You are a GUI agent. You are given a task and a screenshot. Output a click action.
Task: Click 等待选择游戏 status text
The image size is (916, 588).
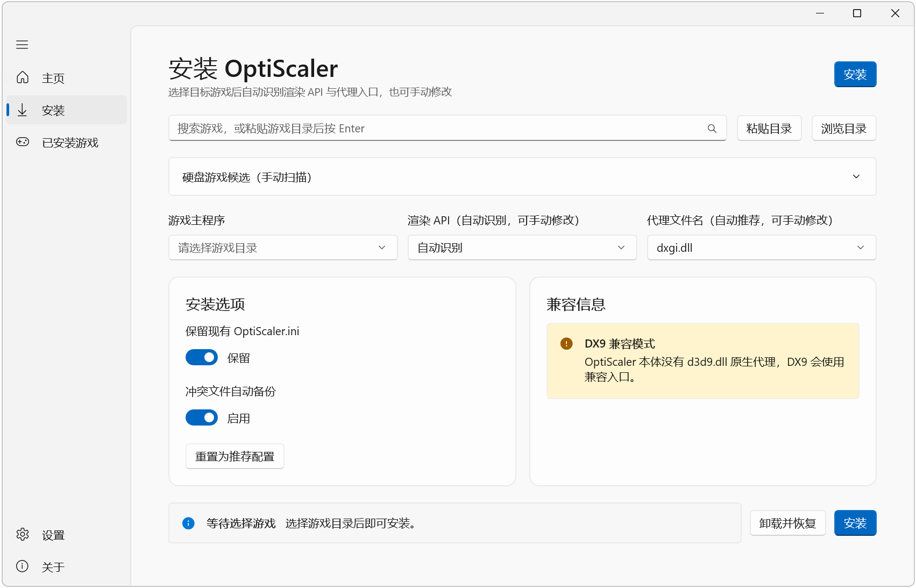[x=241, y=523]
